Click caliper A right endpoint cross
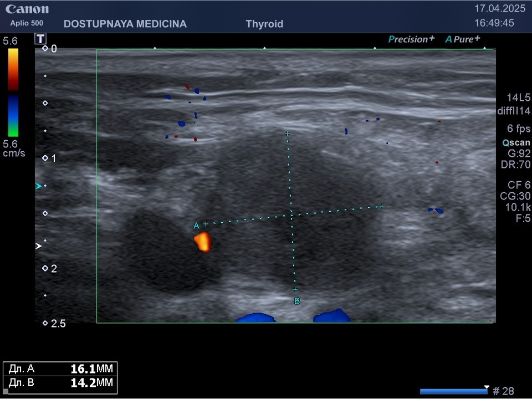This screenshot has height=399, width=532. coord(382,206)
